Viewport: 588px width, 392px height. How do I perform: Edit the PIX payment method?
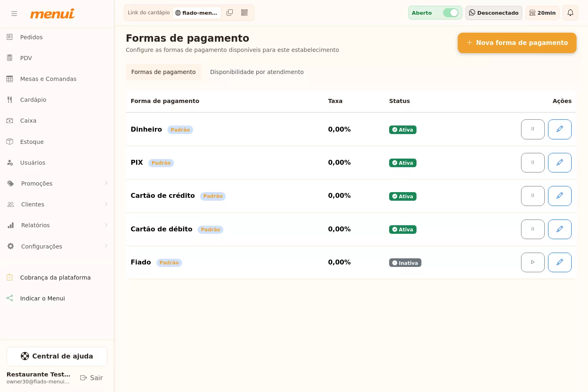tap(559, 163)
